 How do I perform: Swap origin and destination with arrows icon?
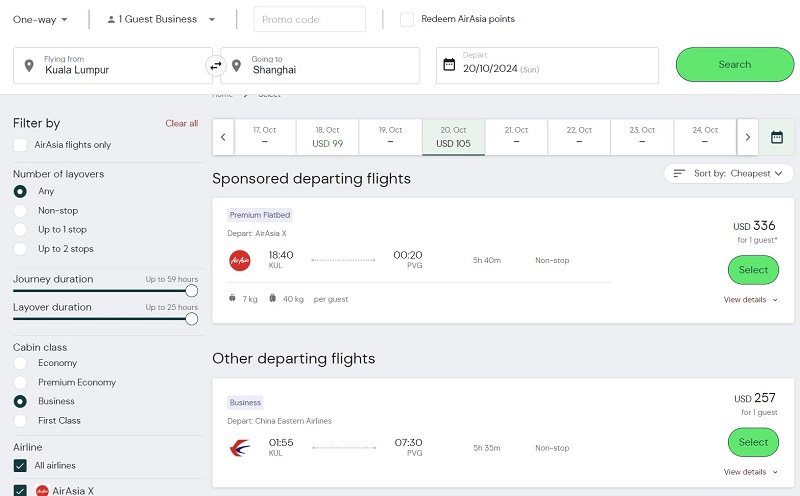point(216,66)
